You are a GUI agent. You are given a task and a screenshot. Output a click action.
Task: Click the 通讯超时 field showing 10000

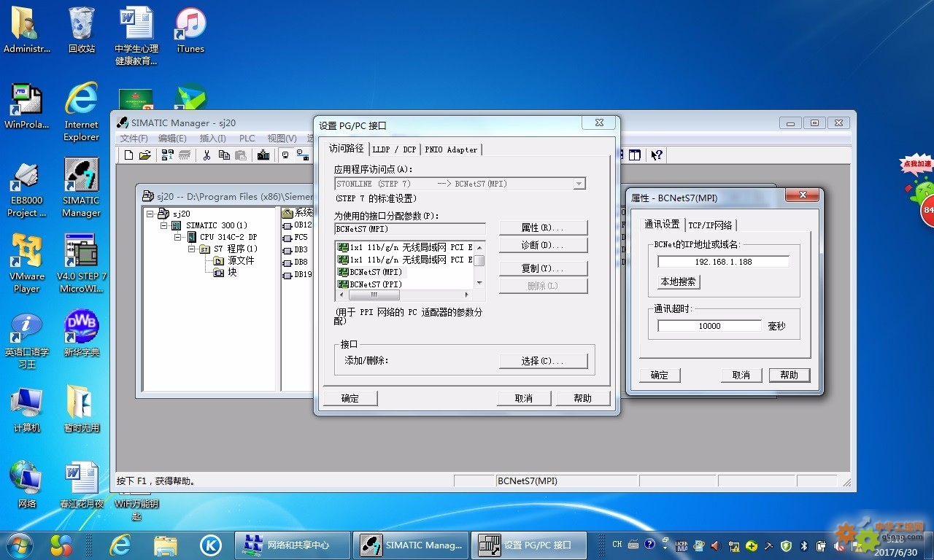click(709, 326)
